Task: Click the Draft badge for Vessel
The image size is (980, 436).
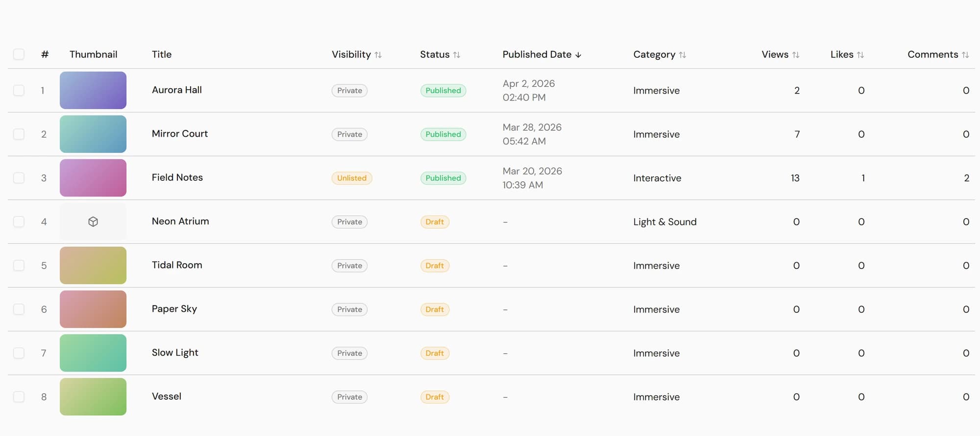Action: 435,397
